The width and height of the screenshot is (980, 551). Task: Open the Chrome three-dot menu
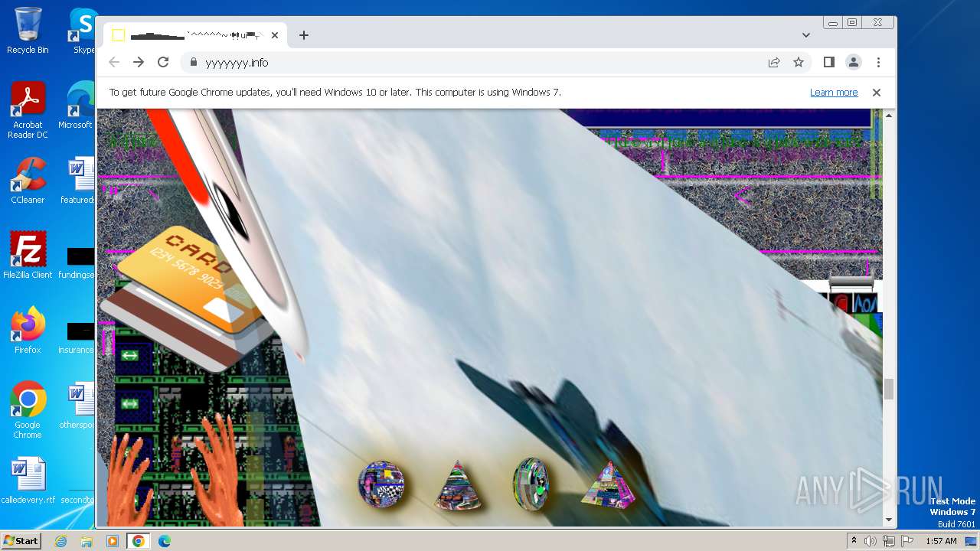878,63
